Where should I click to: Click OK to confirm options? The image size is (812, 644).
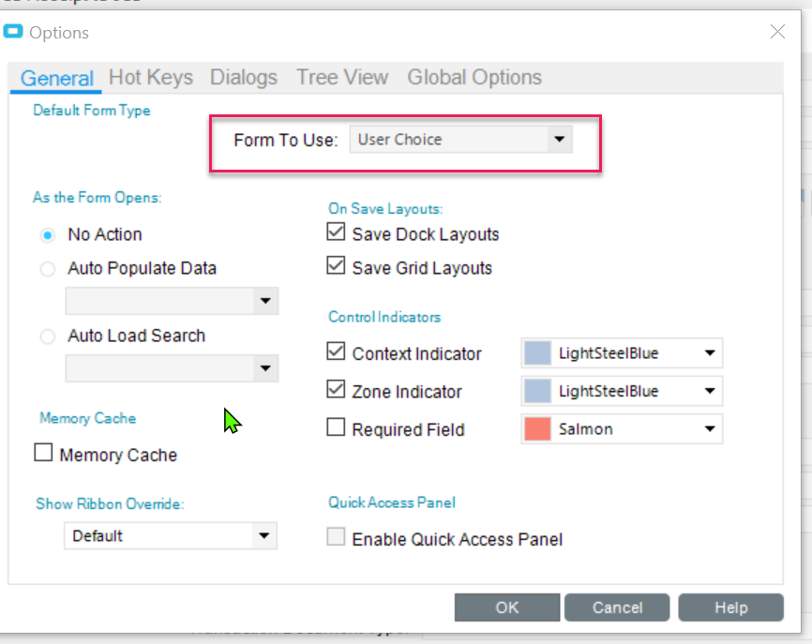pos(507,607)
